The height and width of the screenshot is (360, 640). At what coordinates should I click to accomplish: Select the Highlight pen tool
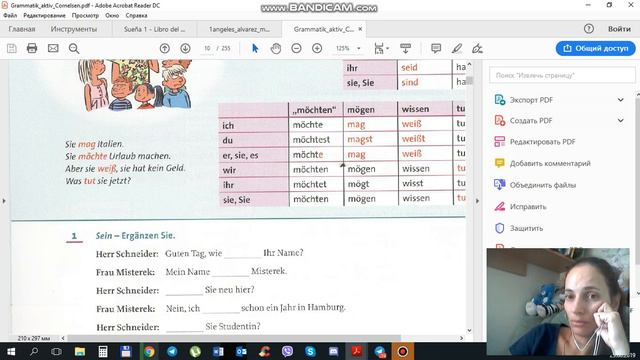click(x=457, y=49)
